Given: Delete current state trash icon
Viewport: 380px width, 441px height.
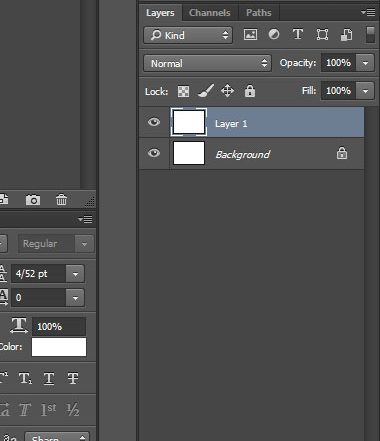Looking at the screenshot, I should click(x=61, y=200).
